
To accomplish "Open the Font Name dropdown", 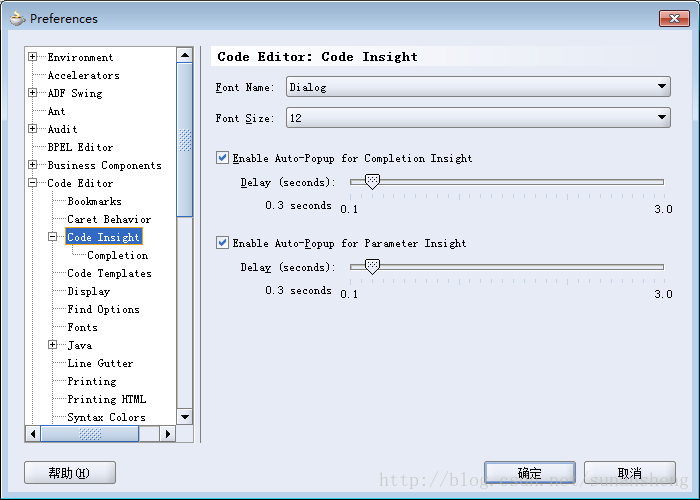I will pos(662,87).
